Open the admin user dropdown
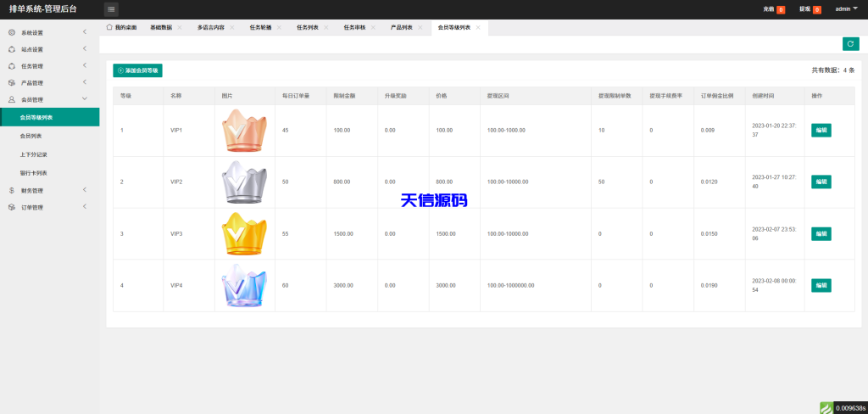The image size is (868, 414). [x=846, y=8]
